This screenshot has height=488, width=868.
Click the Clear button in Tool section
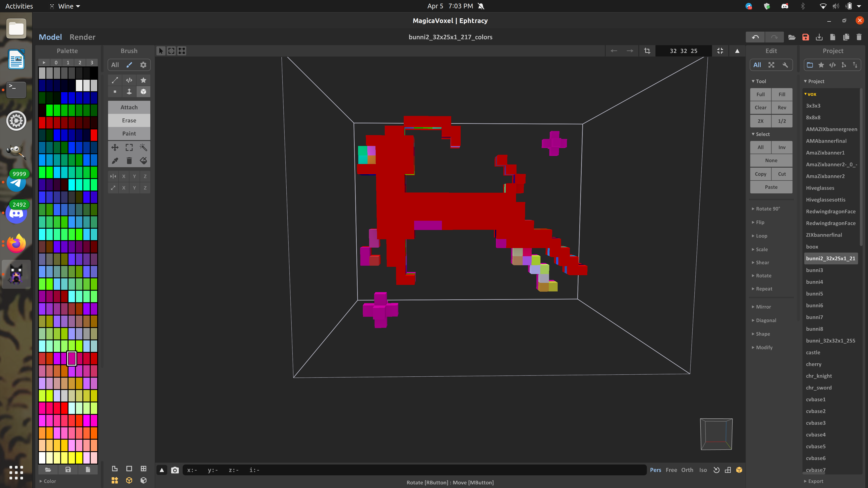click(x=760, y=108)
